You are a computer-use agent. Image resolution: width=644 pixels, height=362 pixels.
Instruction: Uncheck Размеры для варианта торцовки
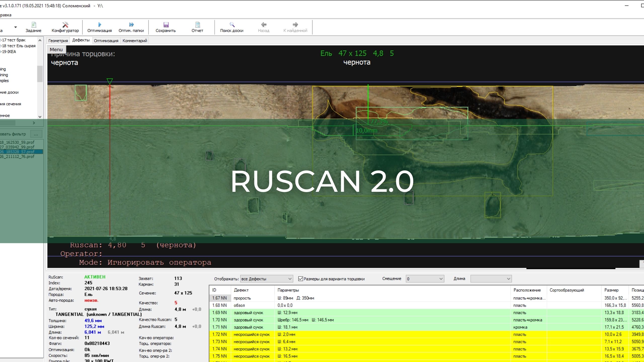coord(301,279)
